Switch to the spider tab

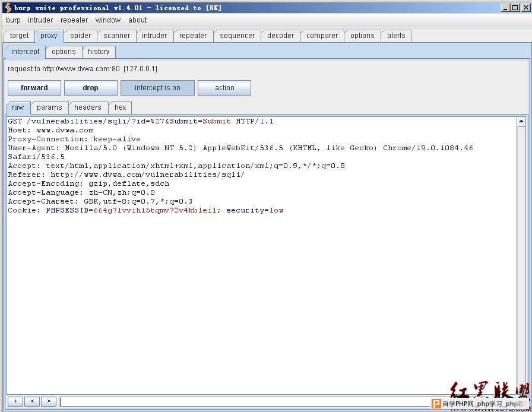tap(80, 36)
